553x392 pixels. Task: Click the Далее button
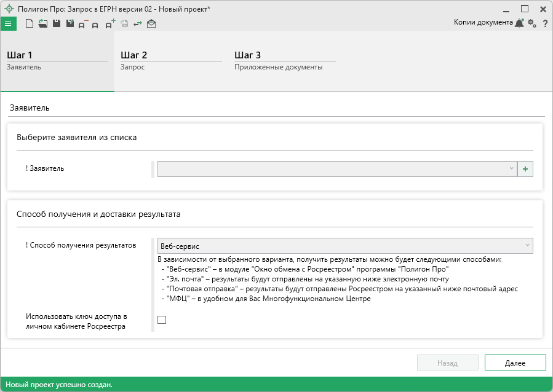tap(515, 363)
